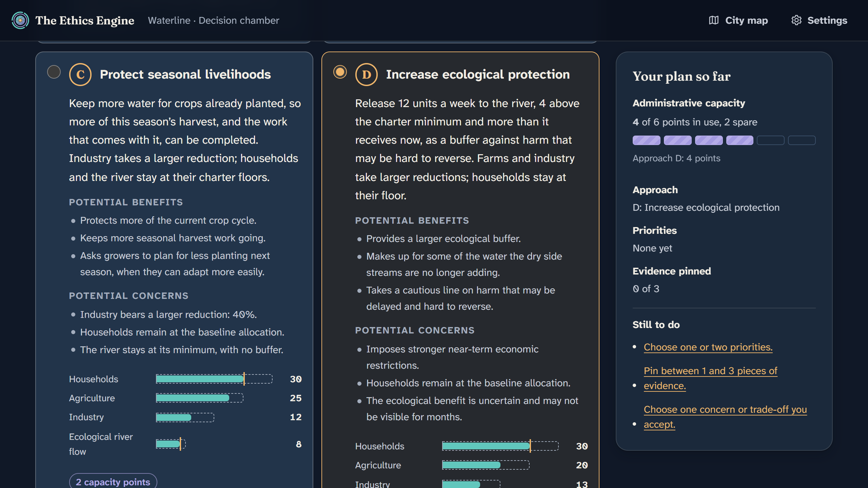Click 'Increase ecological protection' heading
868x488 pixels.
478,75
